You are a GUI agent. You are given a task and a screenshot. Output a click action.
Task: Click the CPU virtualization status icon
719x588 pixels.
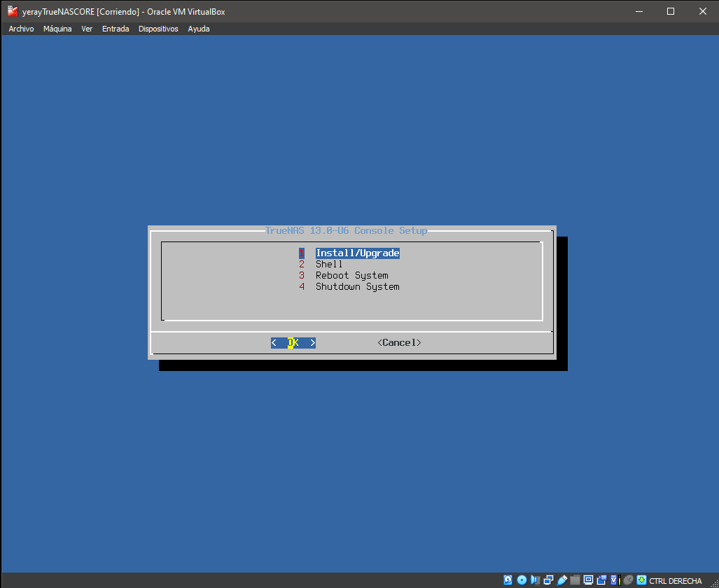point(615,580)
